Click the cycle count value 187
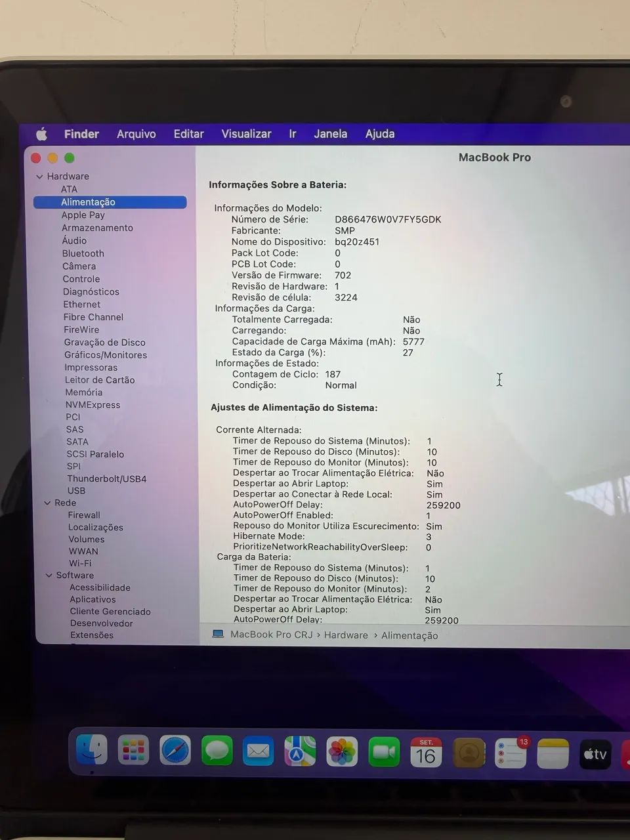 click(x=333, y=375)
